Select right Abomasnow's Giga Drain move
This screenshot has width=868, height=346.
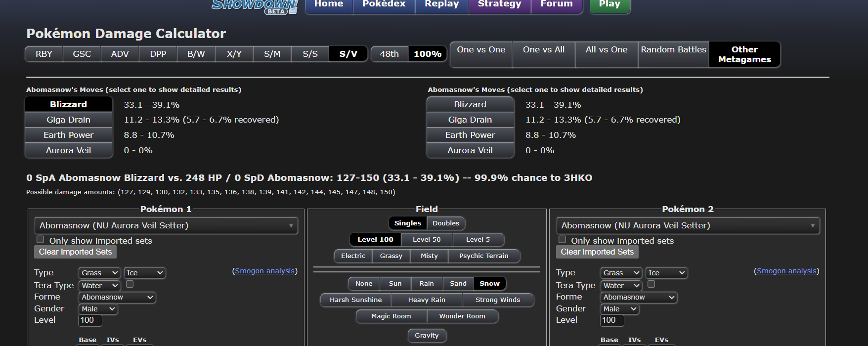[470, 120]
